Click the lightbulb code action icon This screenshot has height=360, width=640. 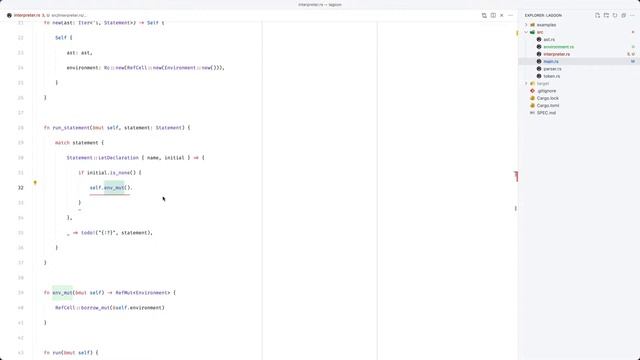point(35,183)
